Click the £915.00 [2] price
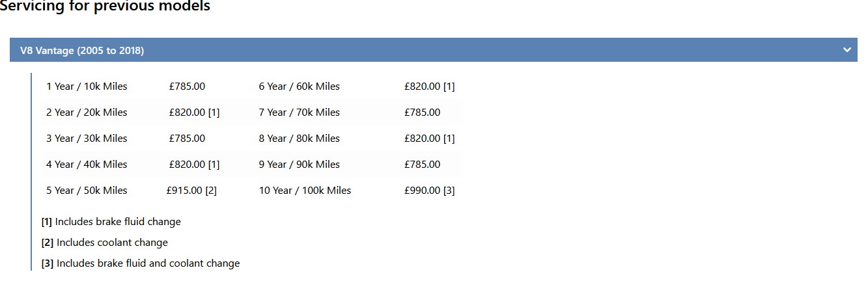 tap(191, 191)
